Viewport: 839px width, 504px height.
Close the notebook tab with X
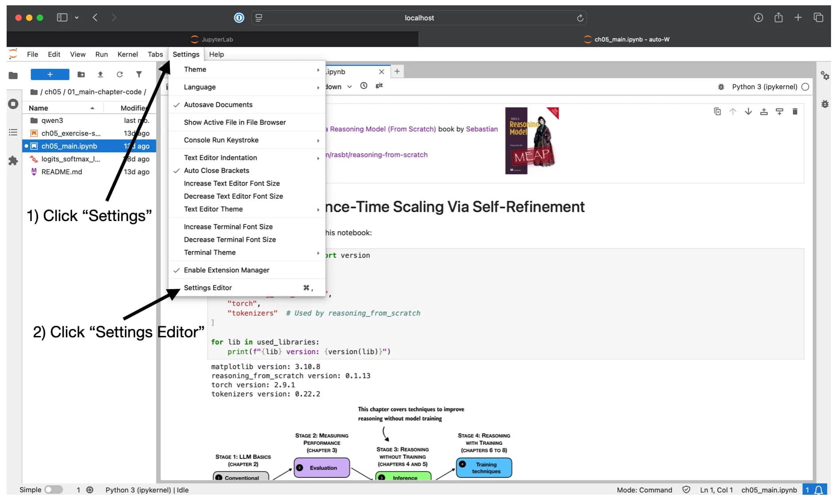coord(381,72)
